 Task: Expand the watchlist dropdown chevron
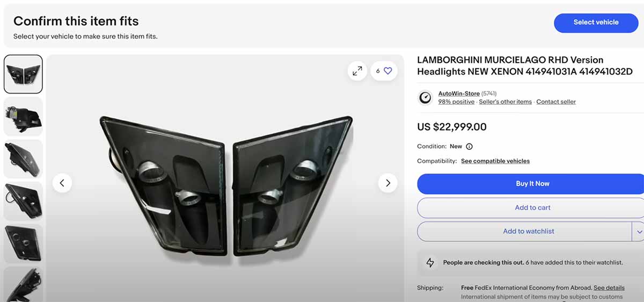point(639,232)
